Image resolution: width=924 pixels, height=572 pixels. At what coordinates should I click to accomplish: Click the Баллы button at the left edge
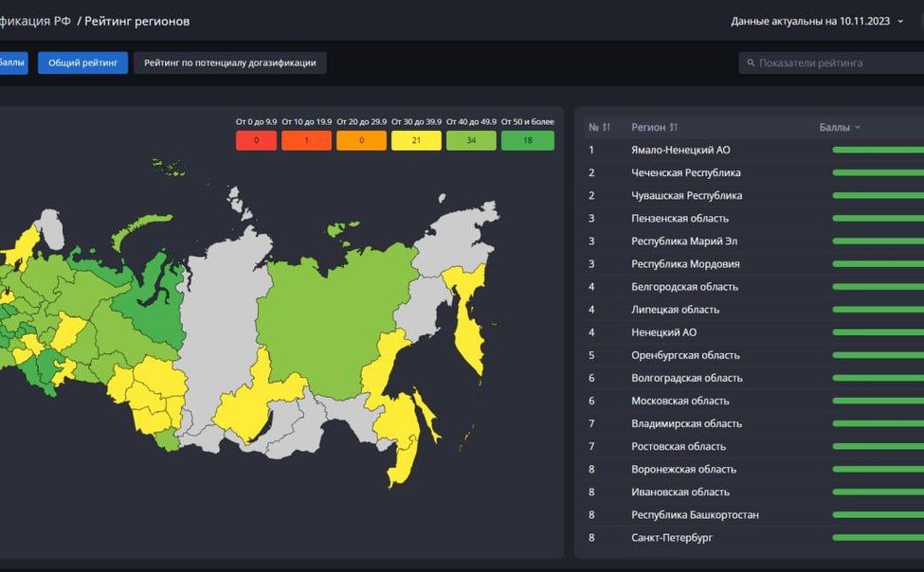click(12, 63)
